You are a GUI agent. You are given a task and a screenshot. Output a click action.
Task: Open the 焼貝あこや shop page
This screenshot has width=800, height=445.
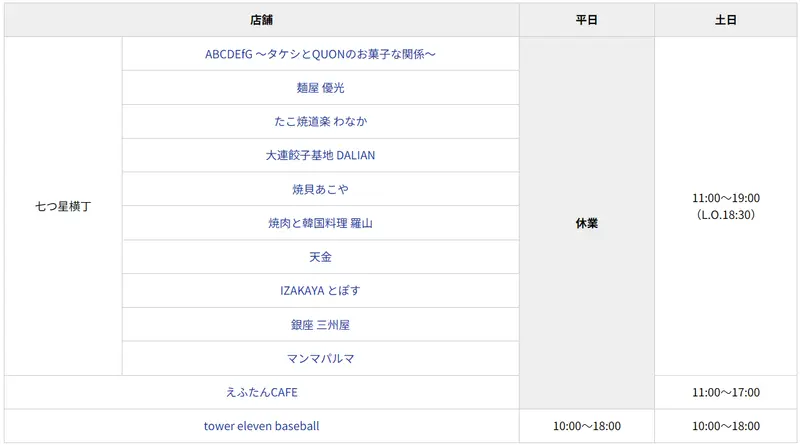320,190
